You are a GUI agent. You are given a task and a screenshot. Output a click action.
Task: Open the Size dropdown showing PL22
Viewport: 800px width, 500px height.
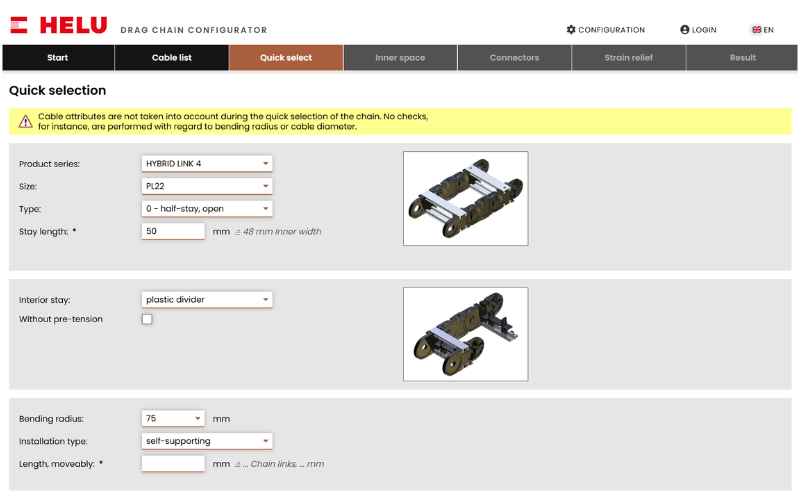pos(207,186)
